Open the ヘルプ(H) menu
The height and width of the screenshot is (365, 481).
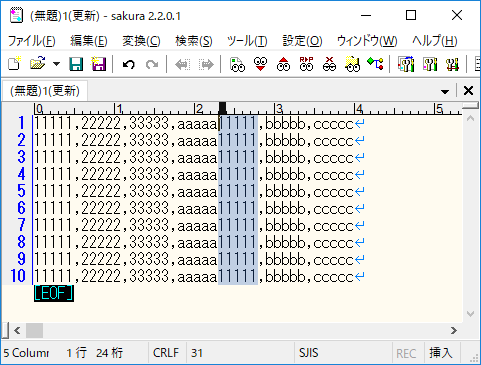coord(435,41)
